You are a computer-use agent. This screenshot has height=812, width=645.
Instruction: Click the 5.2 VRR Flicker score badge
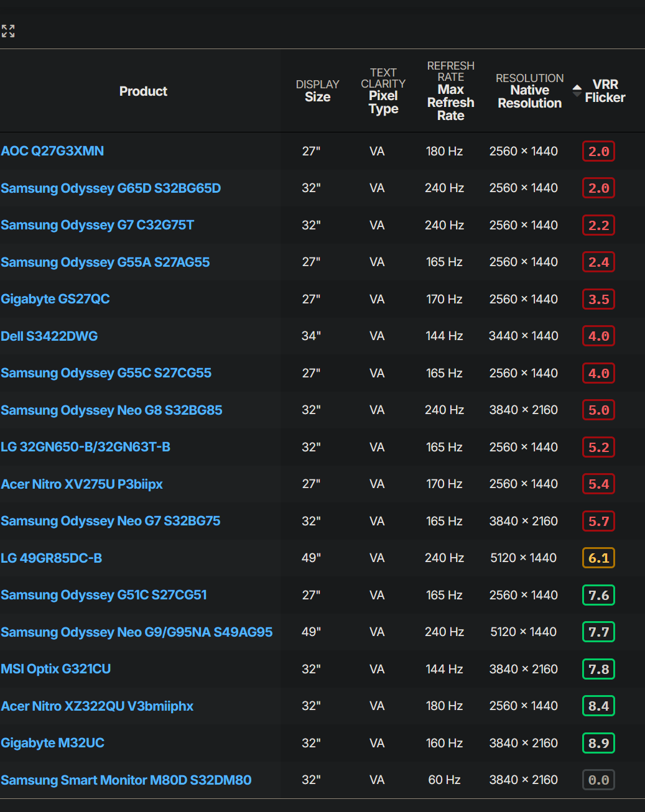[598, 447]
